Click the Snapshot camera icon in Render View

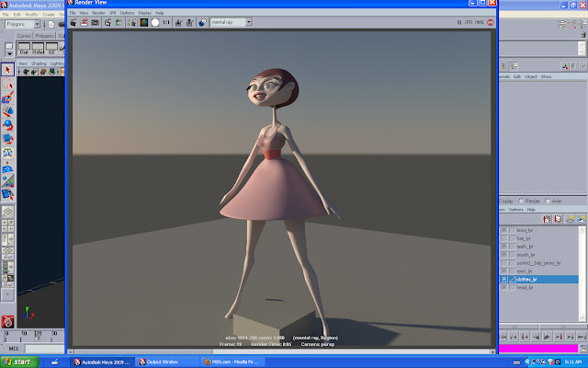tap(96, 22)
